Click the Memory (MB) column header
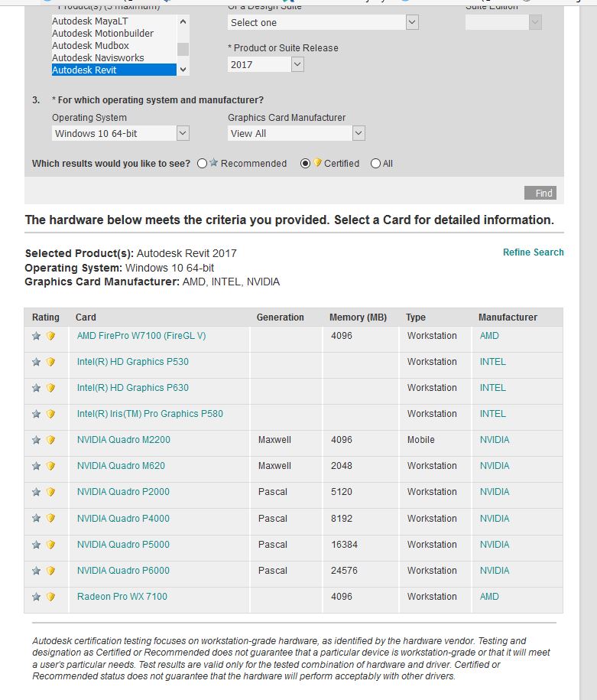Viewport: 597px width, 700px height. 358,317
